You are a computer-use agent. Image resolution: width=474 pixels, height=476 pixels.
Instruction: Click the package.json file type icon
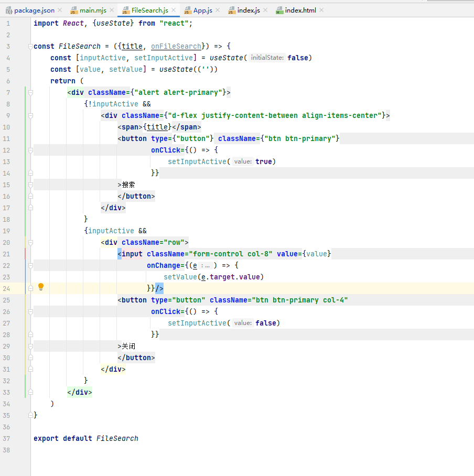click(9, 10)
